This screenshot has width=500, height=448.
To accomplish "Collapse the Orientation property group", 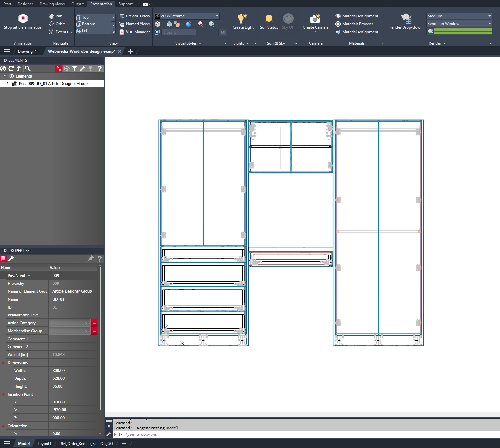I will 3,426.
